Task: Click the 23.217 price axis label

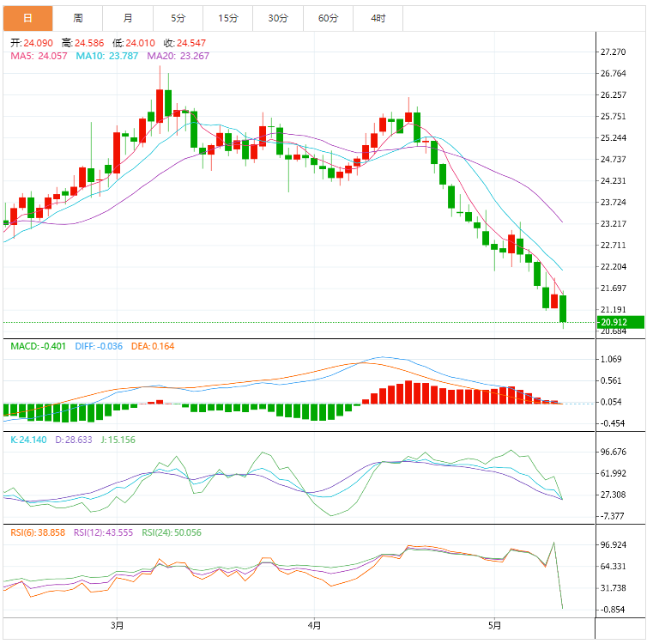Action: coord(613,224)
